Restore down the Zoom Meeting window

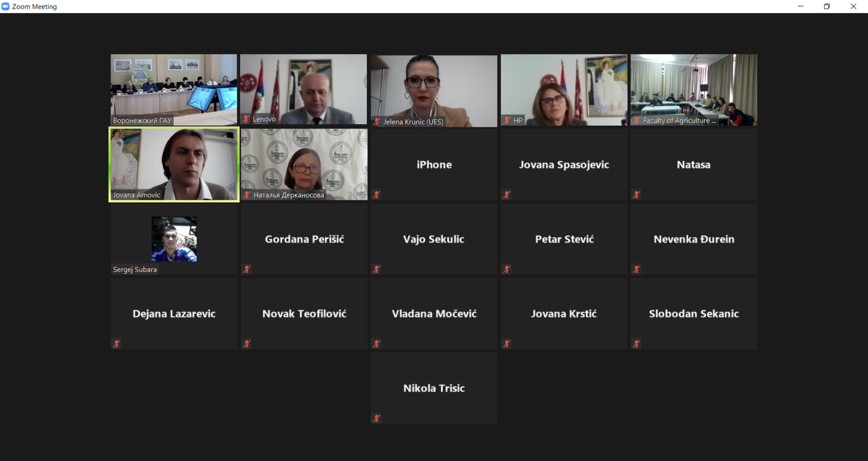tap(827, 7)
